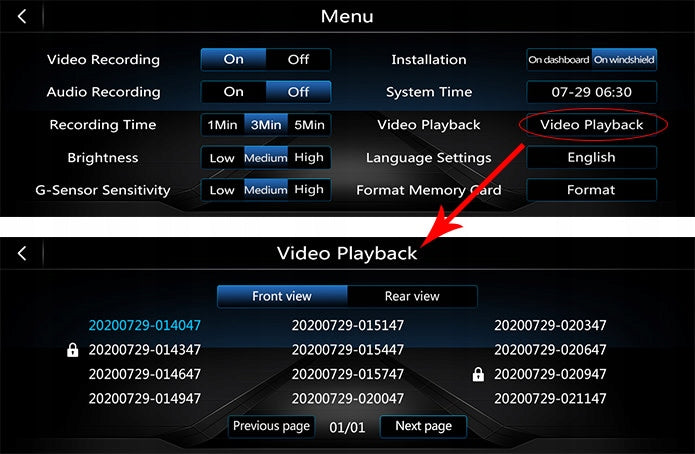Change the language from English

point(592,157)
